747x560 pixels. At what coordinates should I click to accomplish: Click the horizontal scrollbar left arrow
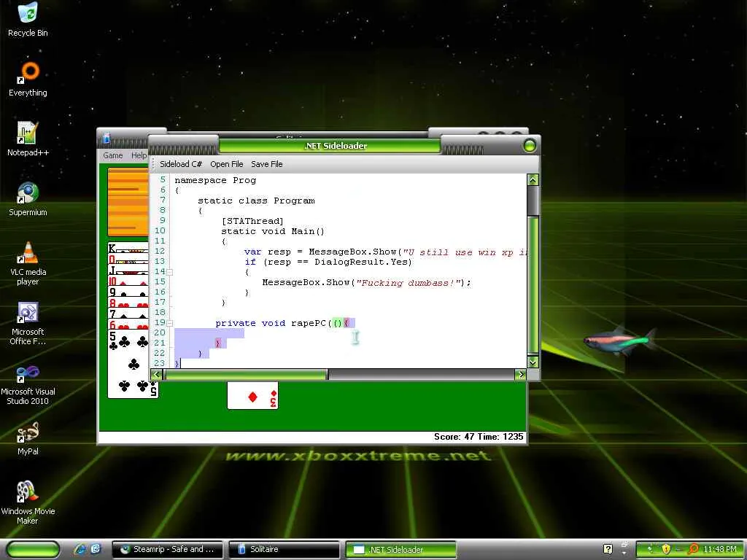point(156,374)
